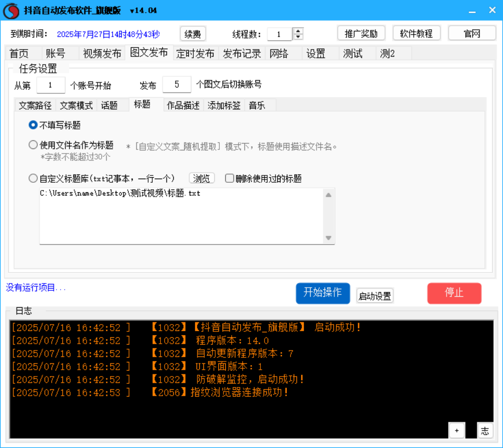Click log line 指纹浏览器连接成功

(239, 392)
